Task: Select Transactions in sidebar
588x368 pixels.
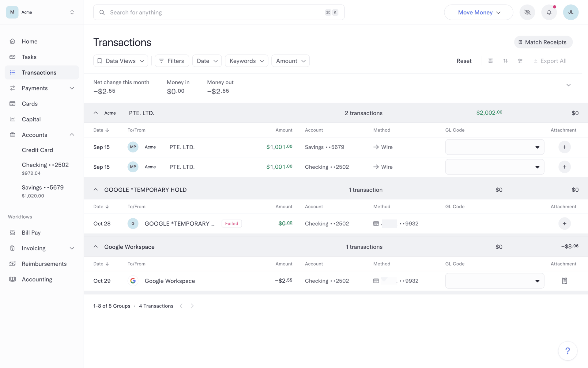Action: click(42, 72)
